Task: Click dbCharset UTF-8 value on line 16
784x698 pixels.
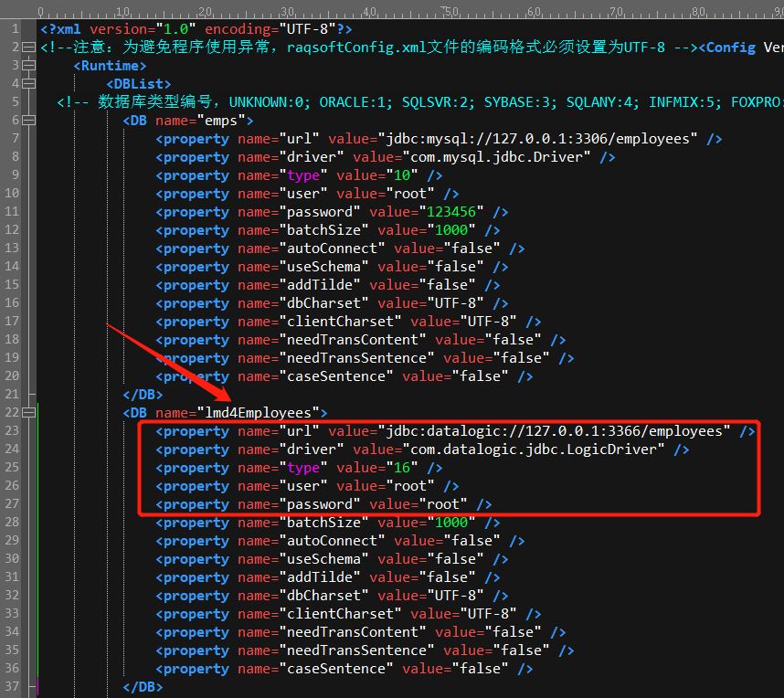Action: 455,303
